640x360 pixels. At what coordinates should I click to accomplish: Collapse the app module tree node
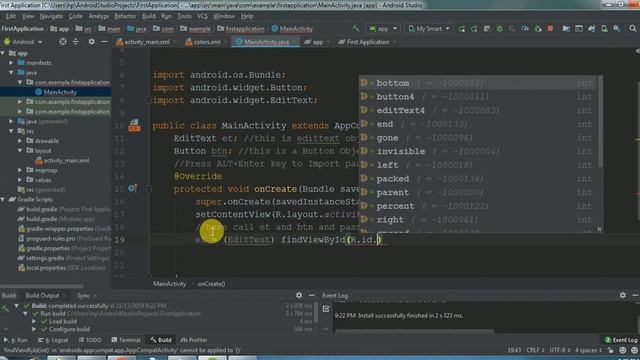[3, 53]
